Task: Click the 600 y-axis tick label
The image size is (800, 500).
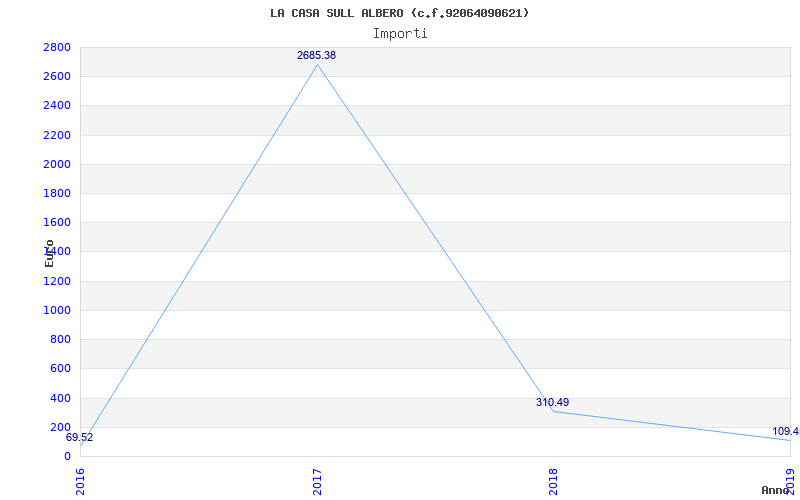Action: 60,368
